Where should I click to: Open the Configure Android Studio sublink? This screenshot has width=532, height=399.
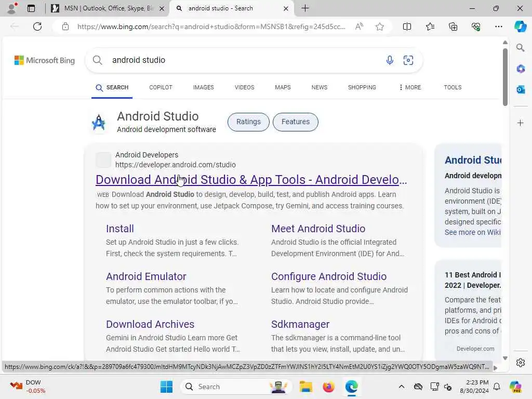(x=328, y=276)
